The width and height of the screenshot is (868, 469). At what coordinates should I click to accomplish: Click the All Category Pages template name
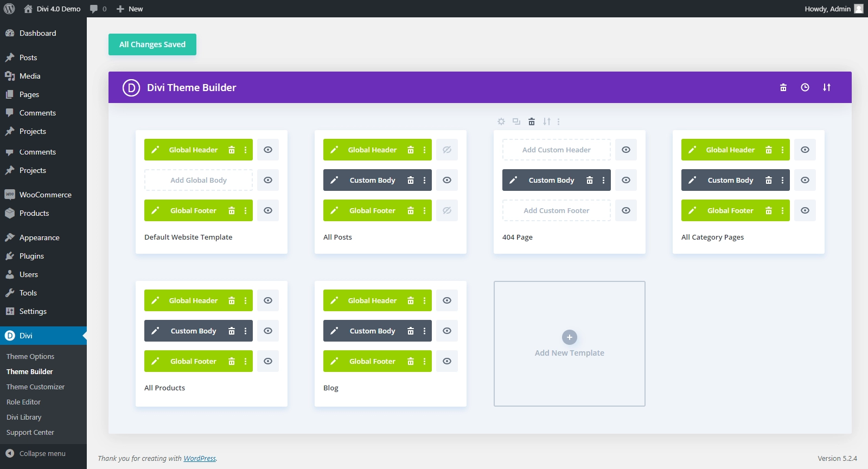point(712,237)
